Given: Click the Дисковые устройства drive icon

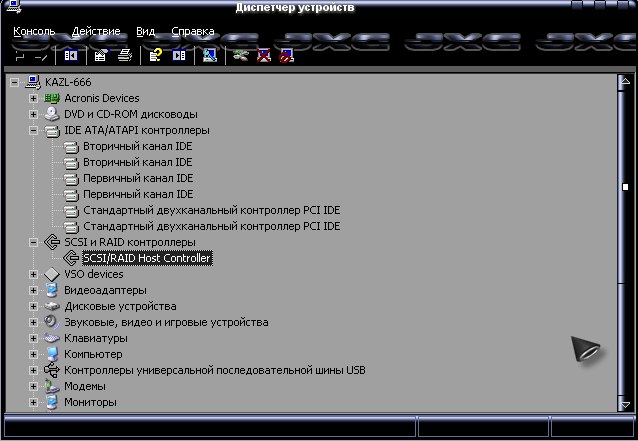Looking at the screenshot, I should [52, 306].
